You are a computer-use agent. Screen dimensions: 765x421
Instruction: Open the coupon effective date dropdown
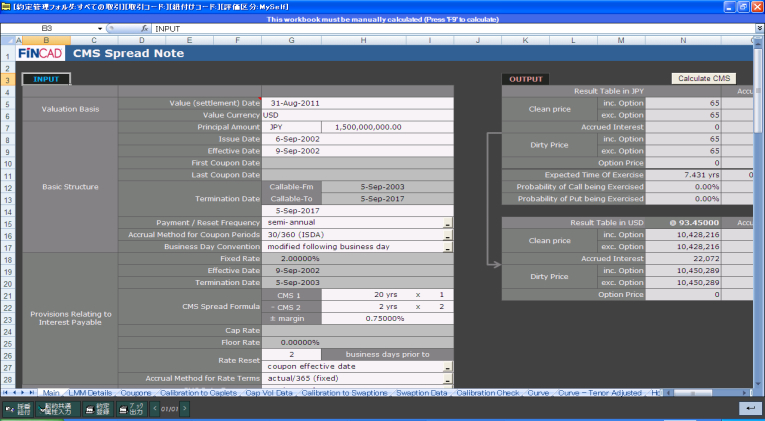click(x=447, y=367)
